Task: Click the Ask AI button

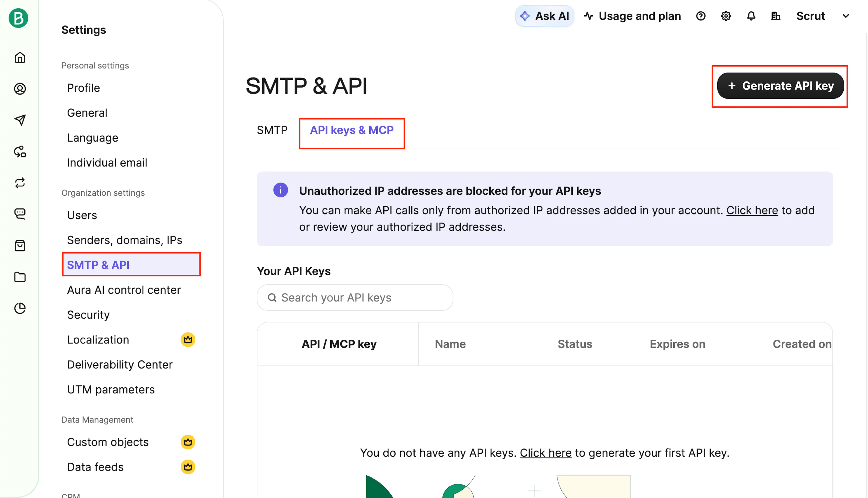Action: pyautogui.click(x=544, y=16)
